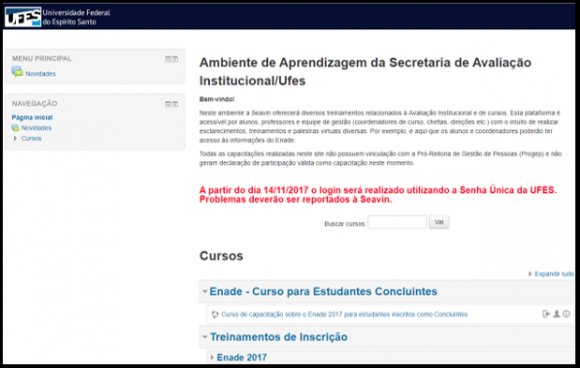Open the Cursos link in Navegação
The height and width of the screenshot is (368, 580).
[x=31, y=138]
